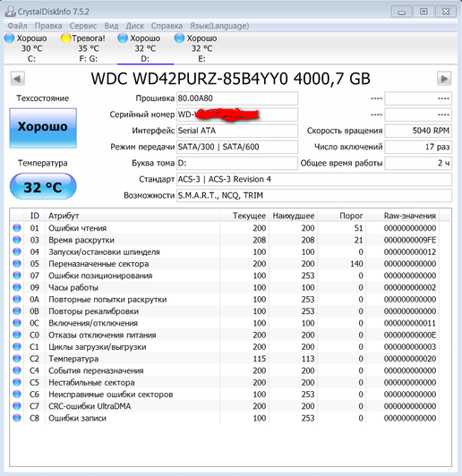Click the Порог column header

pos(342,216)
